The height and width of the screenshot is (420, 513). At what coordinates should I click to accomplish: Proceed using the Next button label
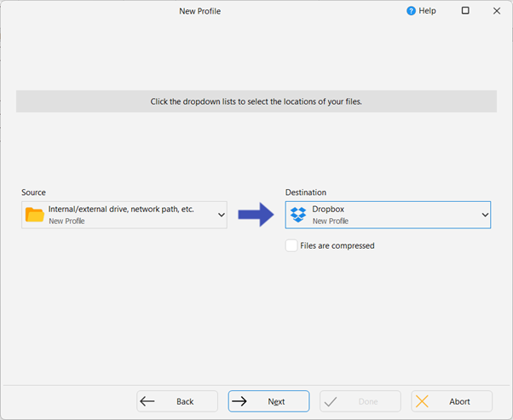click(276, 401)
